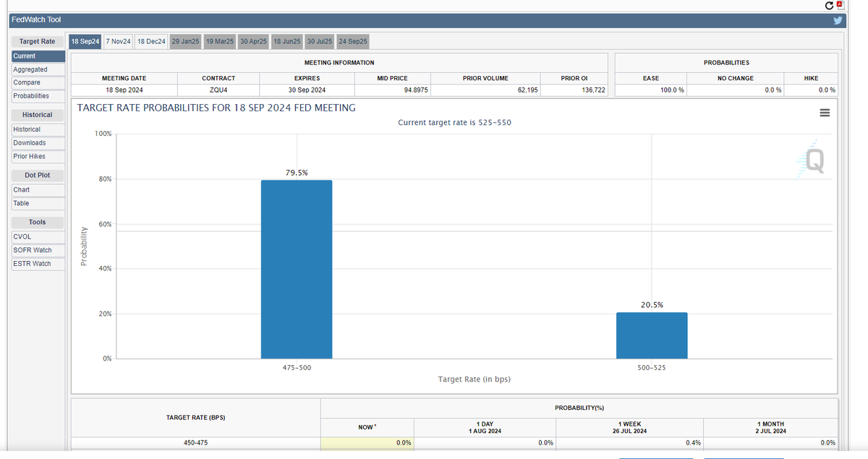Select the 18 Jun25 meeting tab
The image size is (868, 459).
(x=287, y=41)
